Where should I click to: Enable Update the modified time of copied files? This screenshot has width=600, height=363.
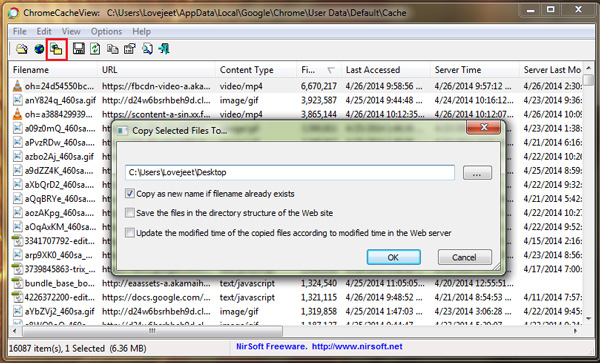tap(130, 233)
